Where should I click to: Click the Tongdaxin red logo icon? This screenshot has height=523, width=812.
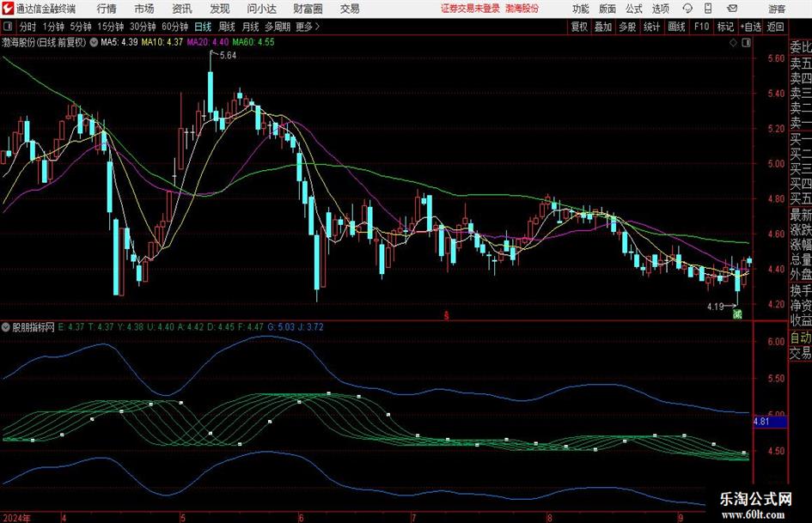[x=7, y=9]
